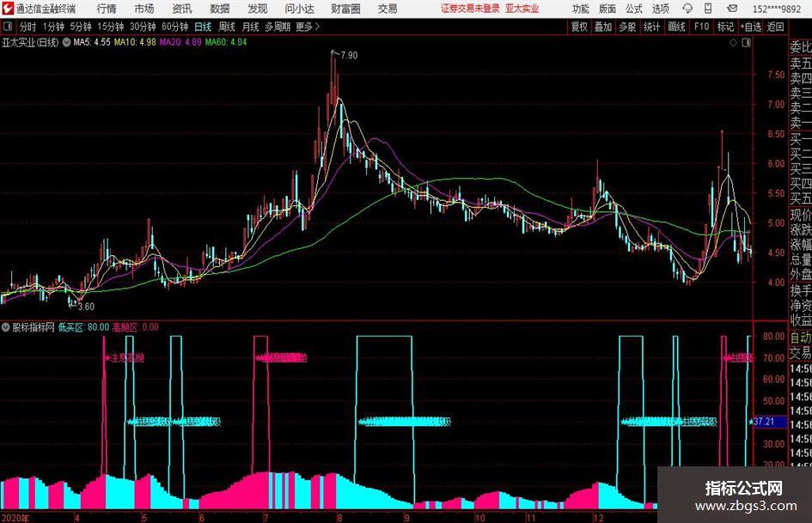Toggle the side panel icon at chart corner
Screen dimensions: 812x523
pos(746,43)
